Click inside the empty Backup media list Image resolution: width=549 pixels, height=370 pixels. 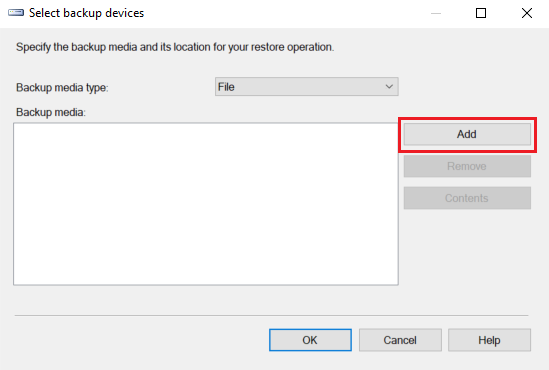pos(206,204)
